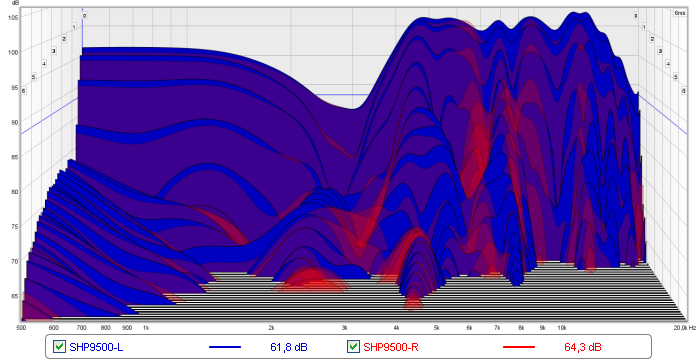This screenshot has width=697, height=360.
Task: Click the 65 dB axis label
Action: click(x=15, y=296)
